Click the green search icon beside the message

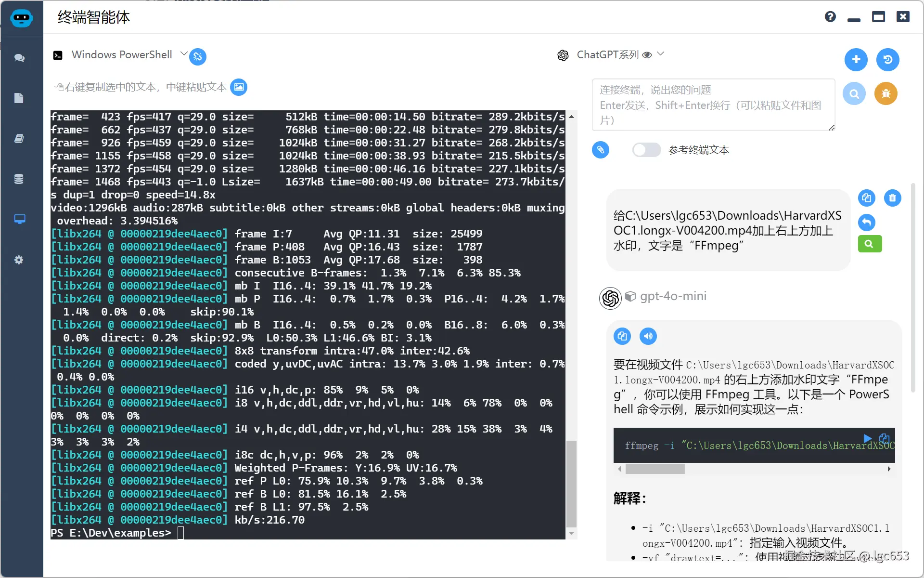tap(869, 244)
